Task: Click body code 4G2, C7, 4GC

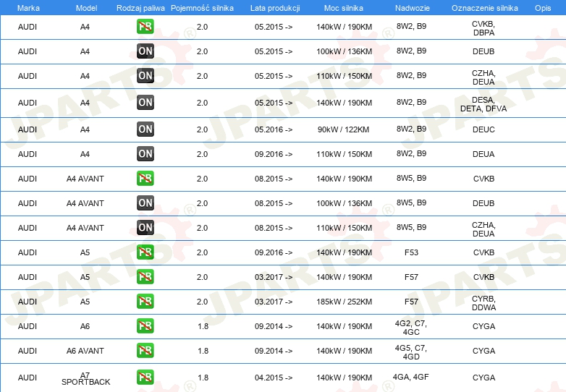Action: click(411, 328)
